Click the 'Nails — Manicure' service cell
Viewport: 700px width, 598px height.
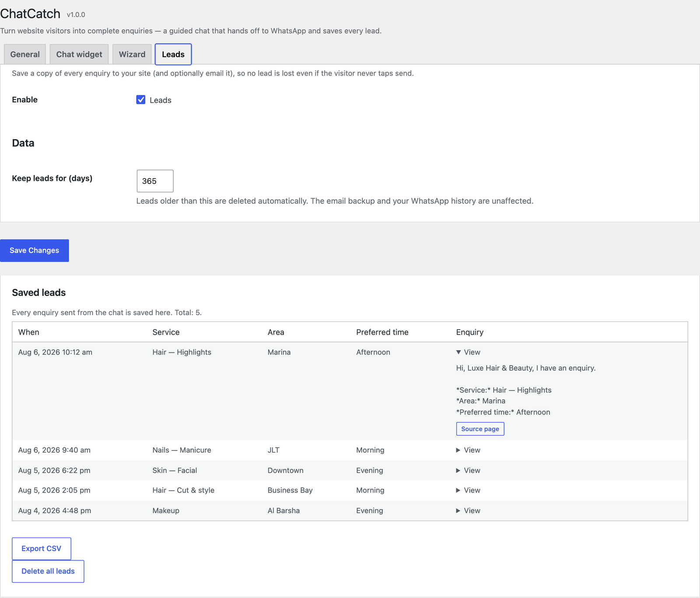tap(182, 450)
